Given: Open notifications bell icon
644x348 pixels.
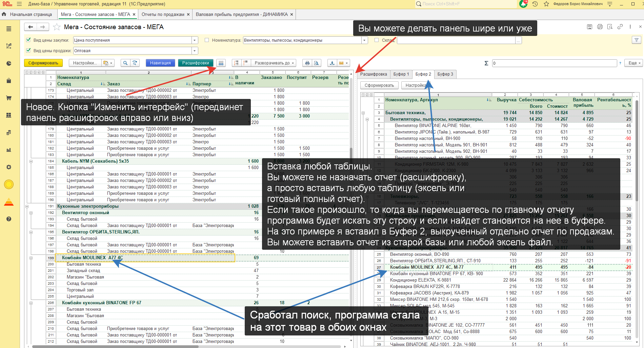Looking at the screenshot, I should [x=523, y=4].
